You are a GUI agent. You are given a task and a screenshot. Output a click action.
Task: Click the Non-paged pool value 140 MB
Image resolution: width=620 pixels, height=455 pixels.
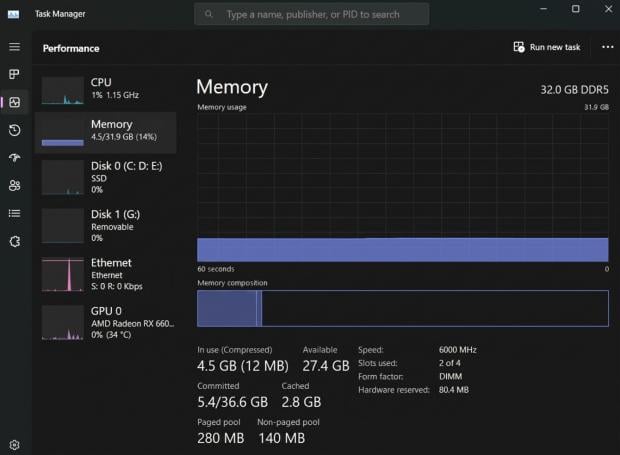tap(282, 438)
